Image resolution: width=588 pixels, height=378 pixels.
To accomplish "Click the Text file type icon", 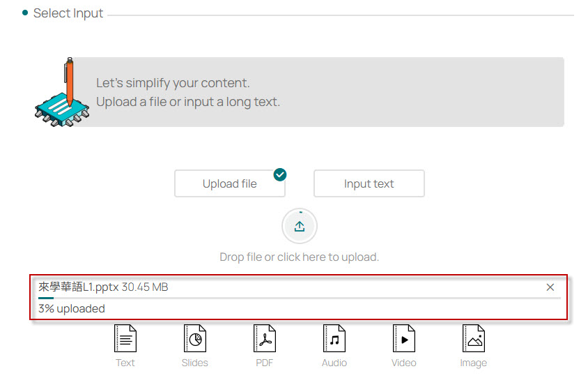I will coord(125,339).
